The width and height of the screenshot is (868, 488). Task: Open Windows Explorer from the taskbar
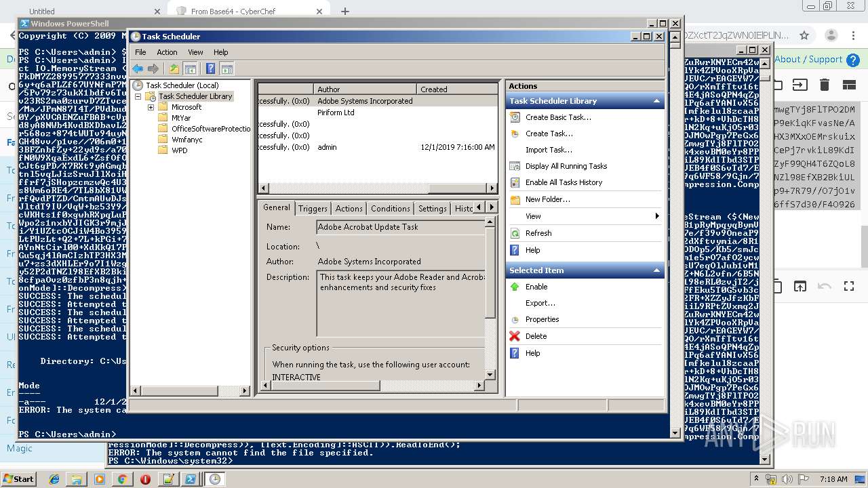click(77, 479)
